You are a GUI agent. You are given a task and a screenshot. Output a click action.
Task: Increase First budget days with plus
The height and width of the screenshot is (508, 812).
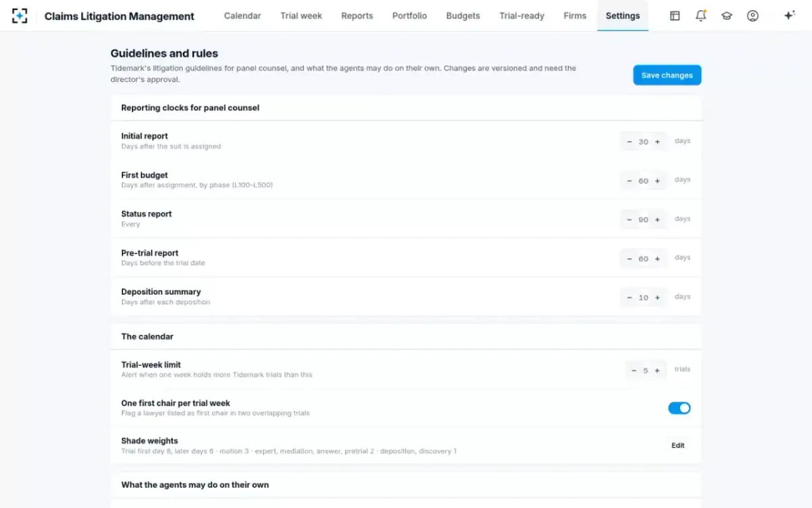pos(657,181)
